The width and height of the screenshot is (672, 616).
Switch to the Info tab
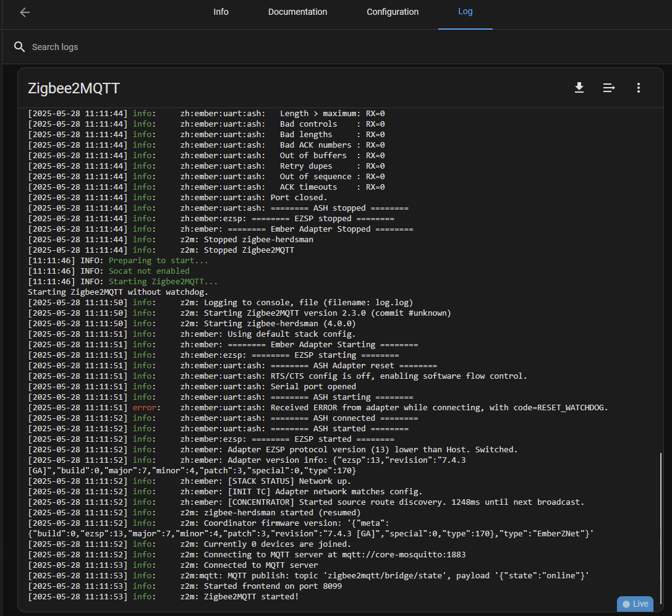pyautogui.click(x=221, y=12)
